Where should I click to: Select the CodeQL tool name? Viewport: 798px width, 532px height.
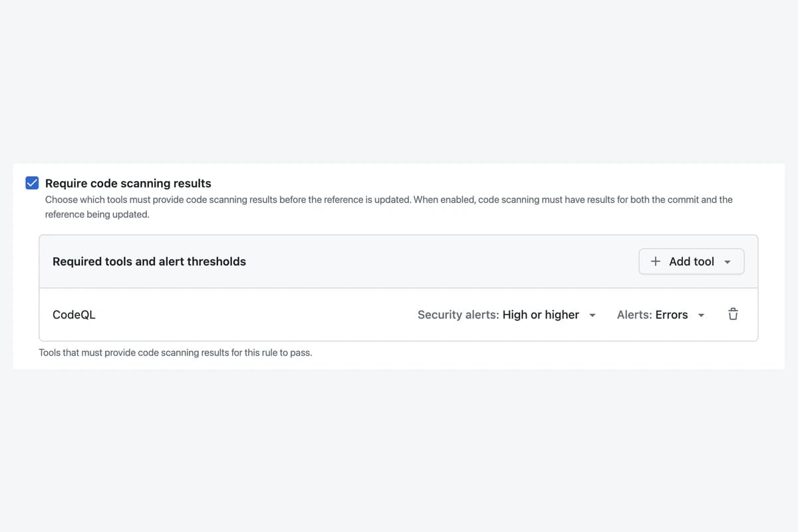click(x=74, y=315)
